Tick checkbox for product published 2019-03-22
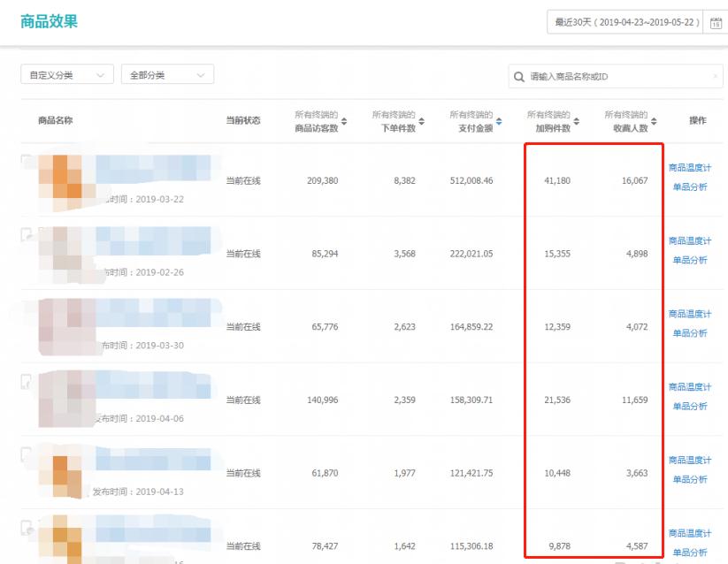The width and height of the screenshot is (728, 564). (27, 161)
